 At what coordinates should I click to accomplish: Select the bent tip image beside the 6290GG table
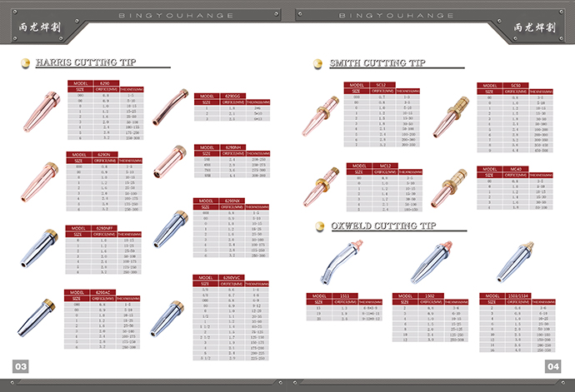tap(170, 107)
